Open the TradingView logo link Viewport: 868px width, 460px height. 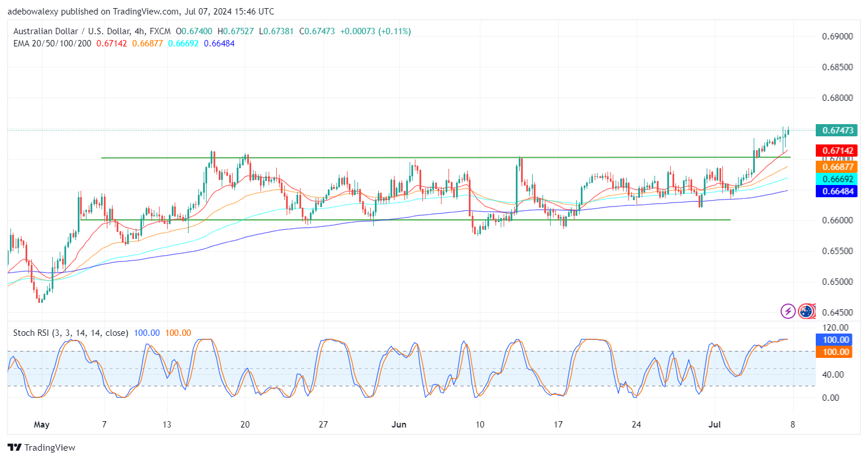(x=41, y=448)
